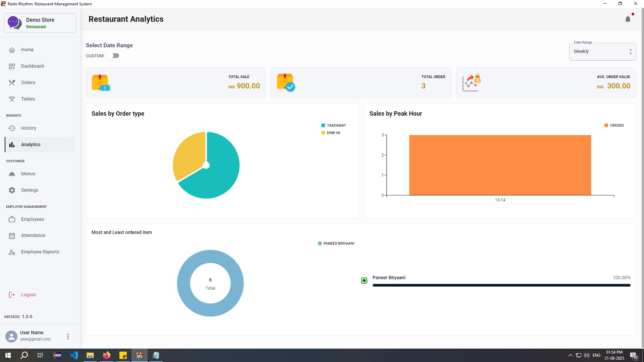Select the Paneer Biryaani radio indicator

[364, 281]
